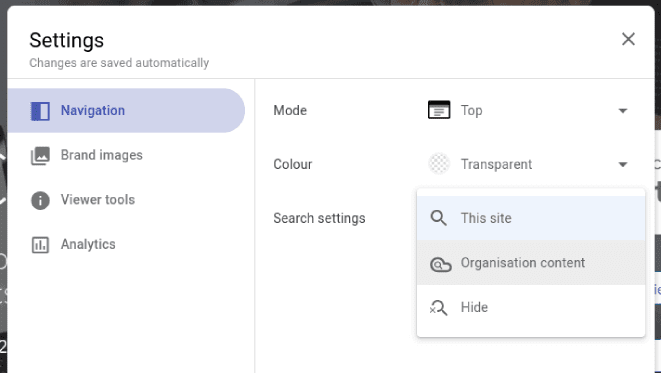Click the Brand images picture icon
Viewport: 661px width, 373px height.
[x=40, y=156]
